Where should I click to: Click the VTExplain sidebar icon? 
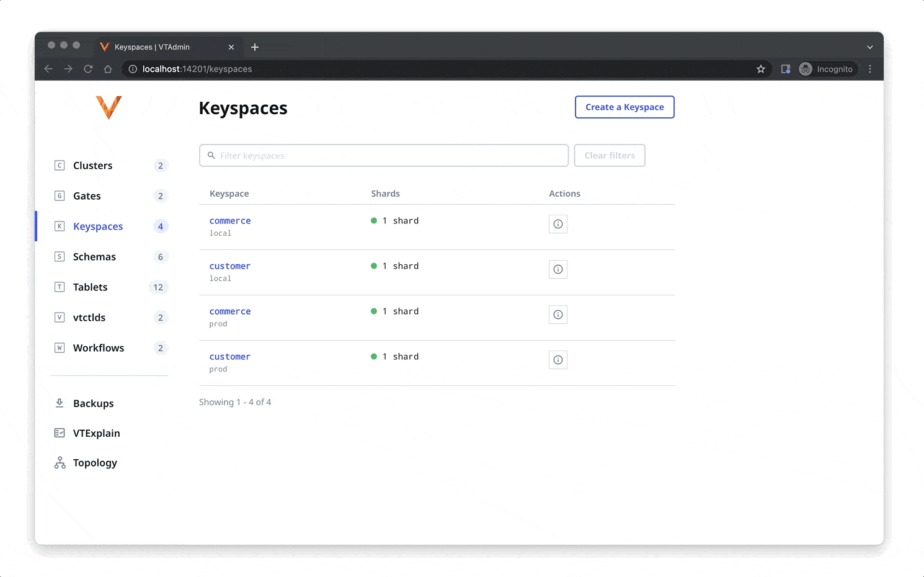click(59, 432)
